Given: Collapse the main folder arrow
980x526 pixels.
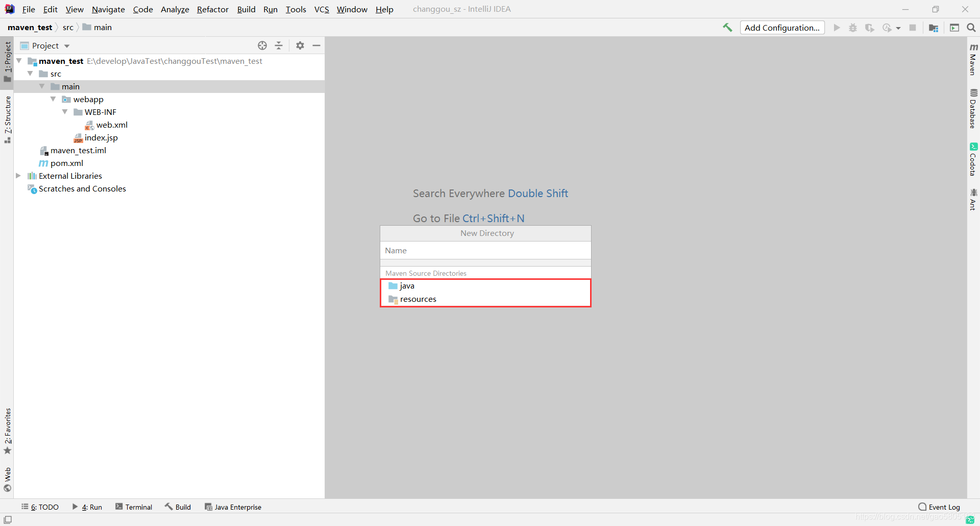Looking at the screenshot, I should point(42,86).
